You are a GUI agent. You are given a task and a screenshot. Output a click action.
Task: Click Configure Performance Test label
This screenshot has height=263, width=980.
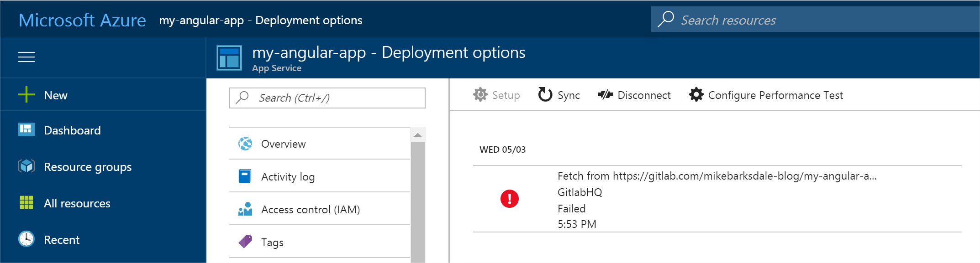[x=775, y=95]
